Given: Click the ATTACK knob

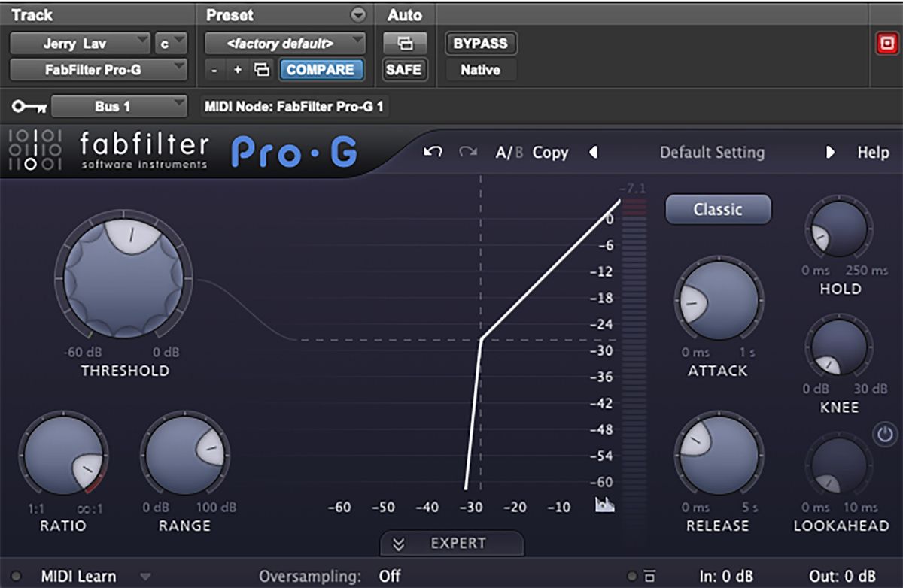Looking at the screenshot, I should tap(719, 302).
